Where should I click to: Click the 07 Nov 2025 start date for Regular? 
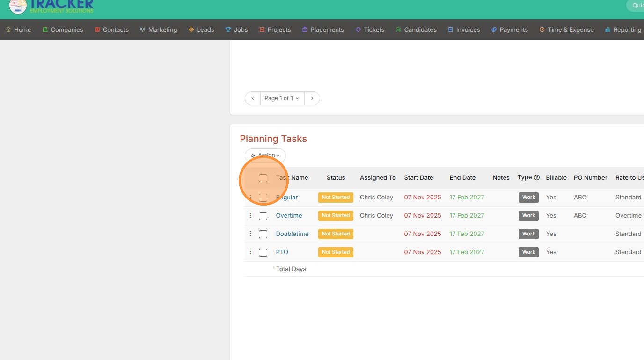(x=423, y=197)
